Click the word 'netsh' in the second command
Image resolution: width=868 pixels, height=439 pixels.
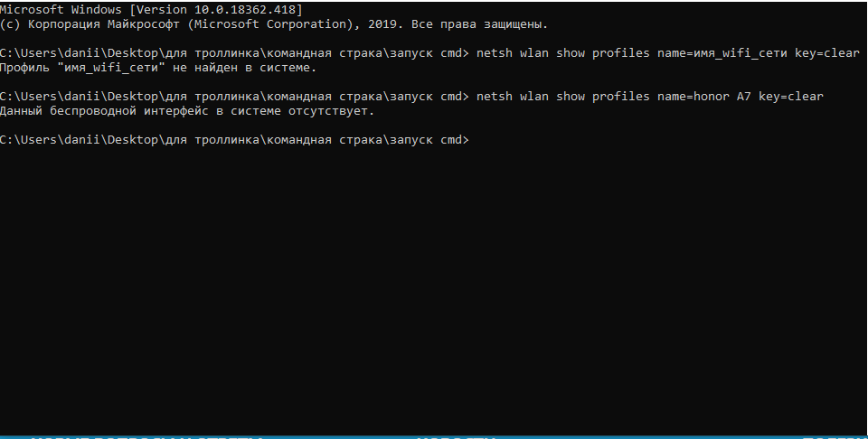pyautogui.click(x=495, y=97)
